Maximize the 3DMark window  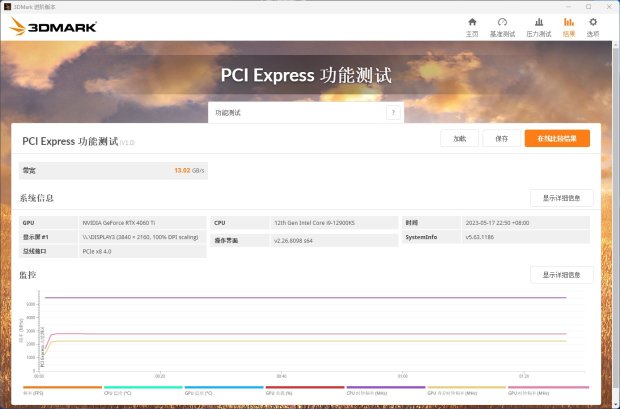[588, 7]
